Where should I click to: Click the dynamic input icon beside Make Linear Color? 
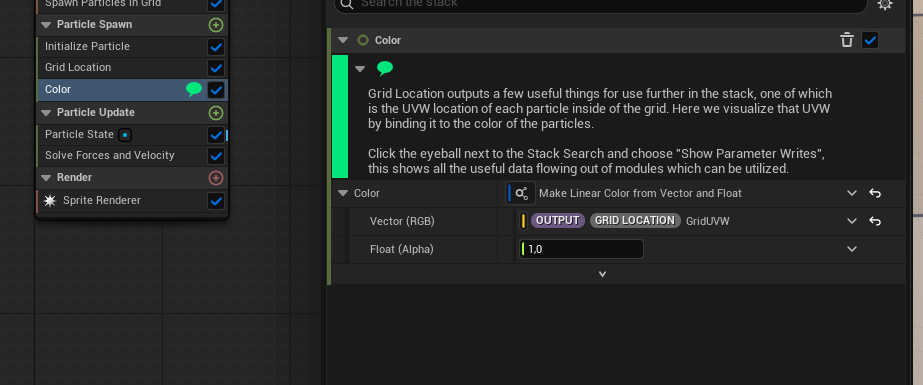522,193
